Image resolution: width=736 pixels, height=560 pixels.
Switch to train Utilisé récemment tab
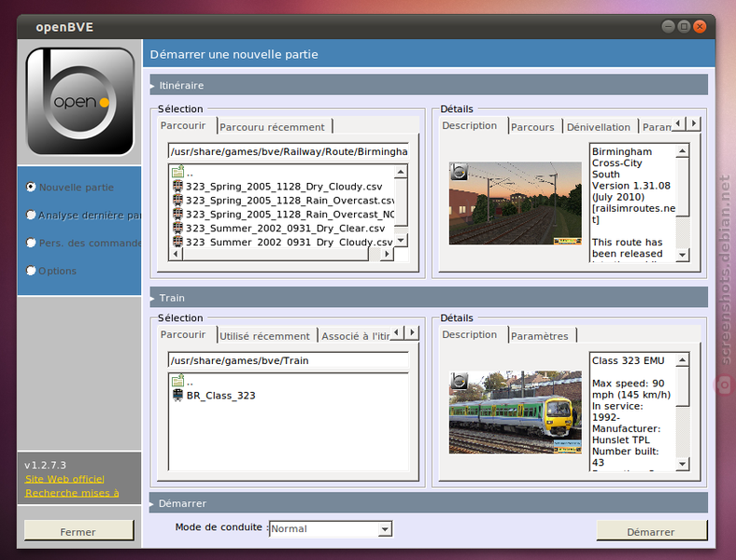[267, 336]
